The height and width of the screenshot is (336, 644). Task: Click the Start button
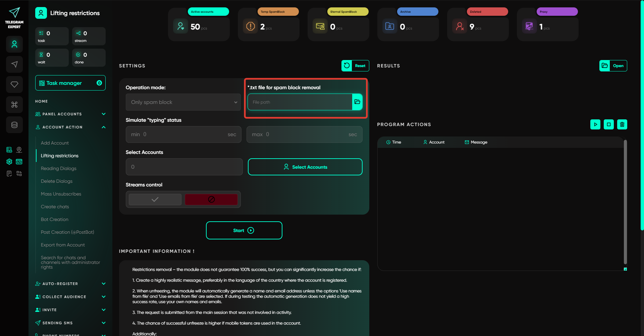point(244,230)
